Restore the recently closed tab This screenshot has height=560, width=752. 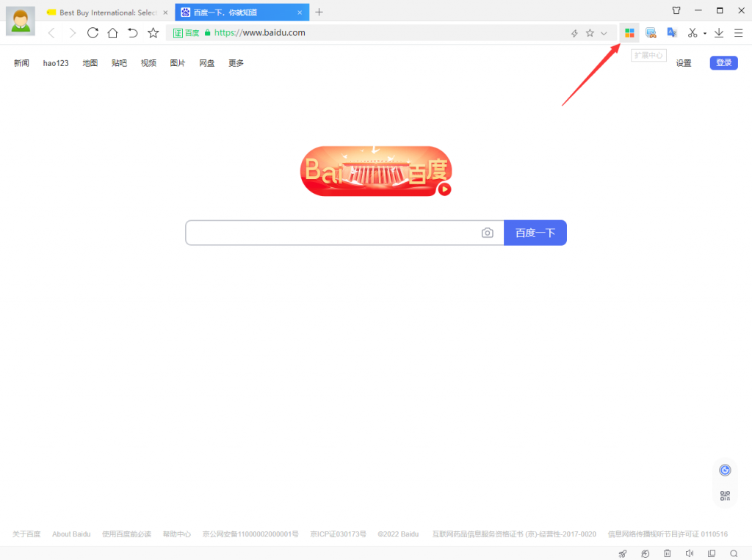coord(132,33)
